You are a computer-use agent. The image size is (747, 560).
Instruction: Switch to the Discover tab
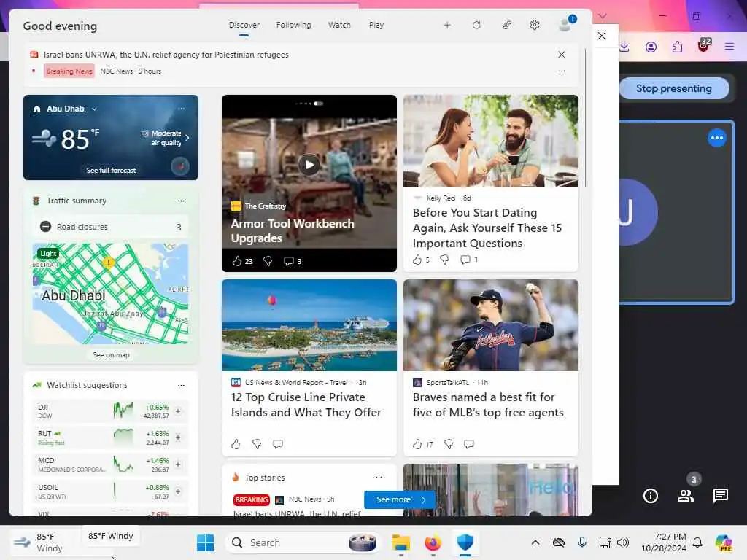coord(244,25)
